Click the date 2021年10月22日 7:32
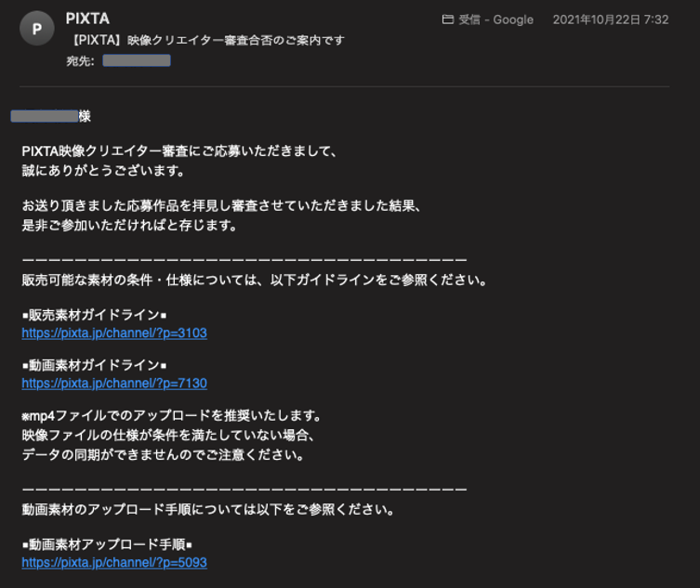This screenshot has width=700, height=588. coord(611,20)
